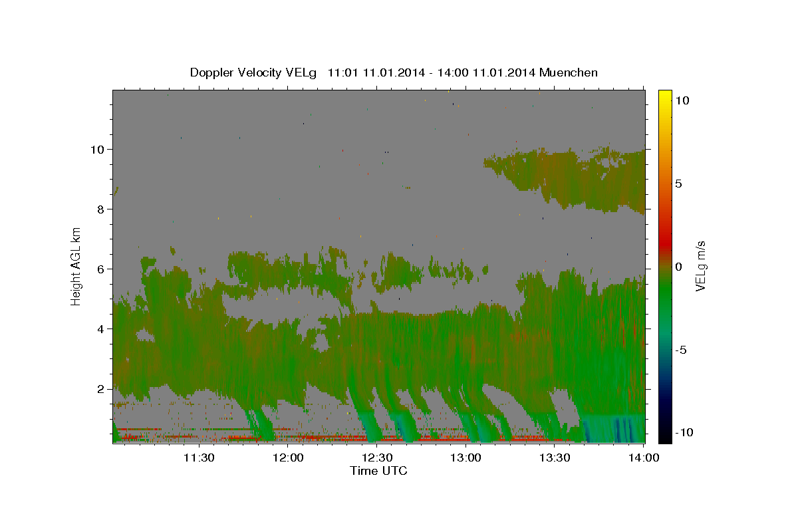Pick the green section of the colorbar

click(x=664, y=293)
